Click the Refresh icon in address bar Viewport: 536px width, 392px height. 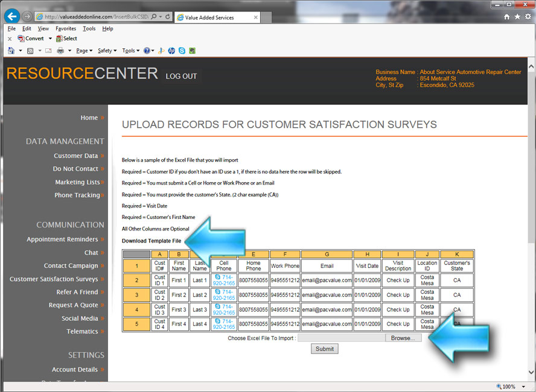tap(167, 17)
